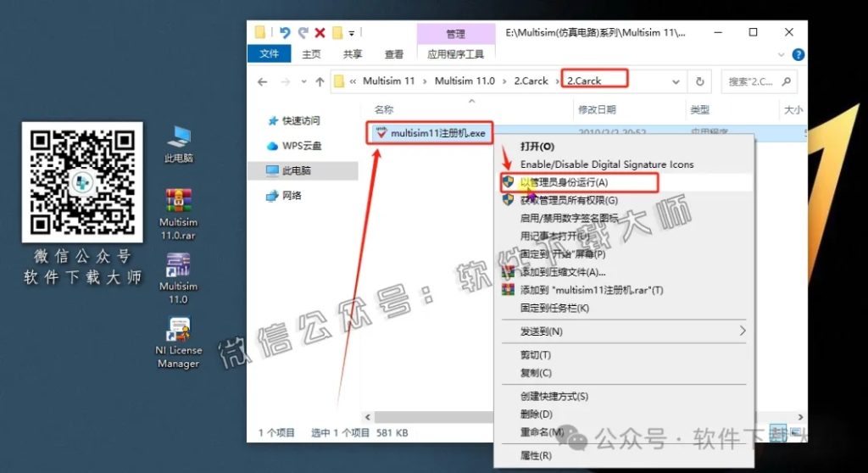The height and width of the screenshot is (473, 868).
Task: Select Multisim 11.0 desktop shortcut icon
Action: pos(178,278)
